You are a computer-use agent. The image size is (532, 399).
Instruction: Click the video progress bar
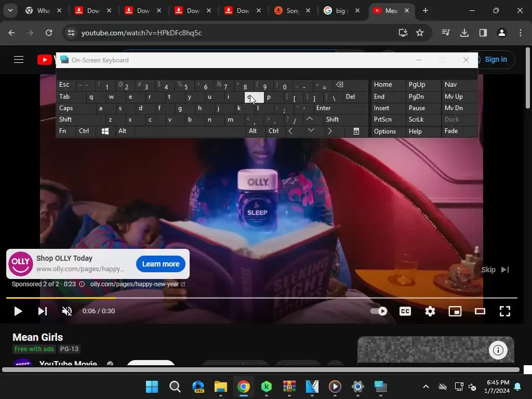(x=262, y=298)
